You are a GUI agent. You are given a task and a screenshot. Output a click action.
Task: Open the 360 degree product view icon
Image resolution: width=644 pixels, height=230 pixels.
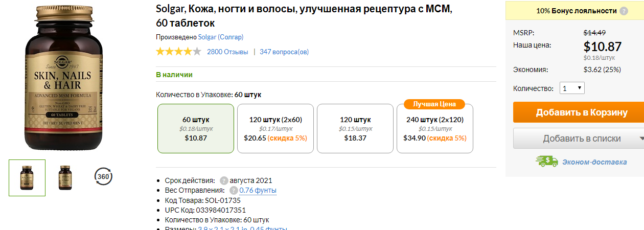[x=104, y=177]
